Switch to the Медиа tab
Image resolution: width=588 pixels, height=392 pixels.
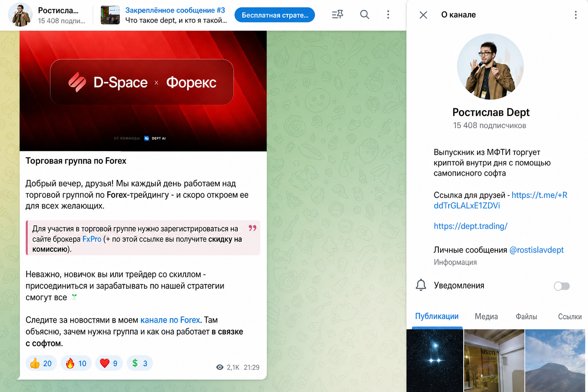[x=486, y=317]
